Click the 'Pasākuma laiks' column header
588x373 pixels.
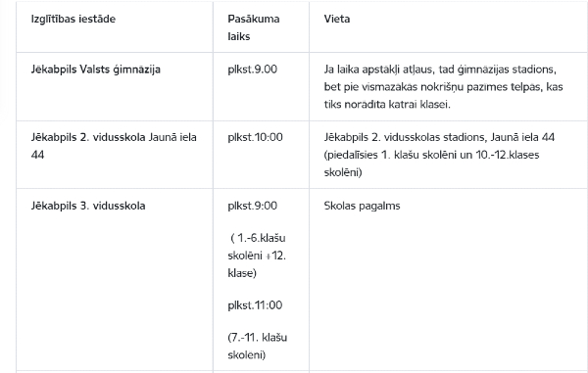pyautogui.click(x=254, y=27)
